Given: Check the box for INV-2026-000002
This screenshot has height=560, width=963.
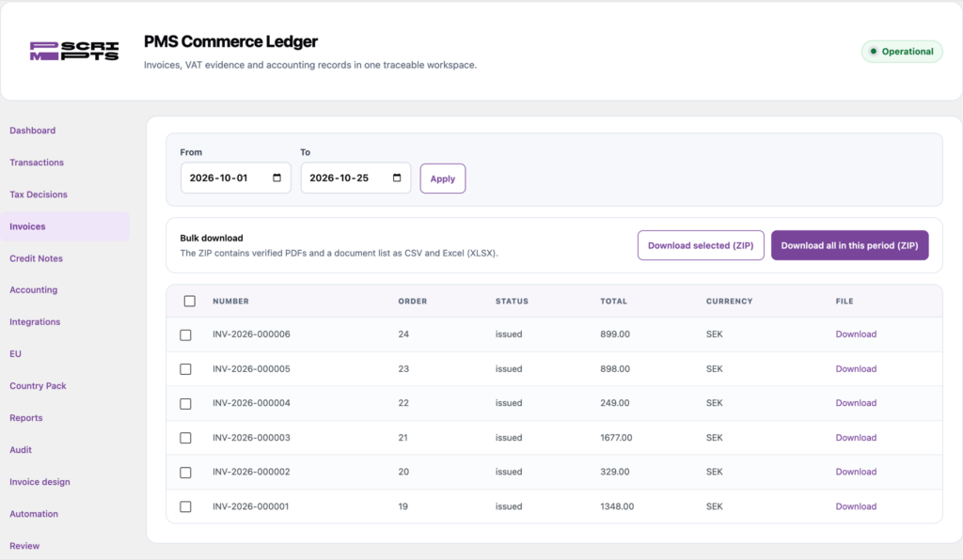Looking at the screenshot, I should (x=185, y=473).
